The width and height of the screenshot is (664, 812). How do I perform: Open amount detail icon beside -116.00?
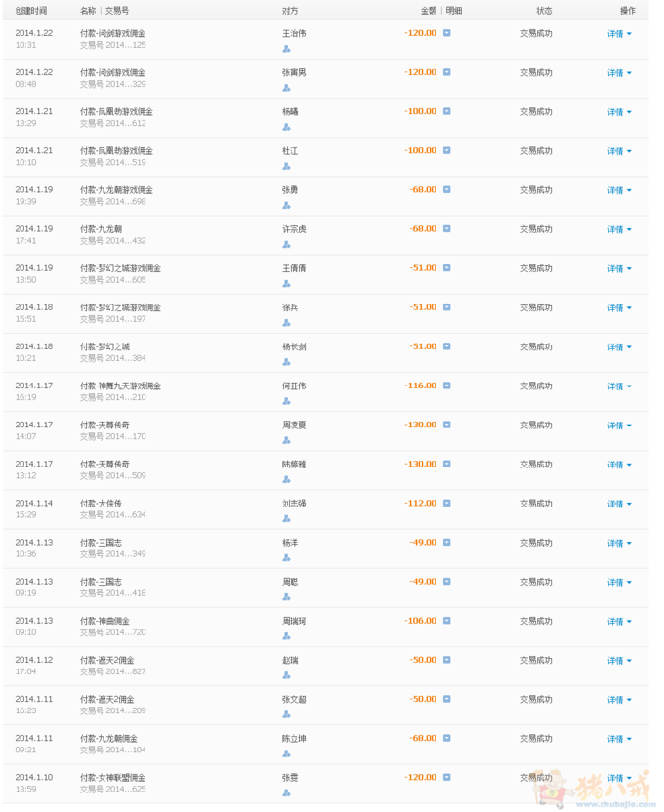click(x=447, y=386)
